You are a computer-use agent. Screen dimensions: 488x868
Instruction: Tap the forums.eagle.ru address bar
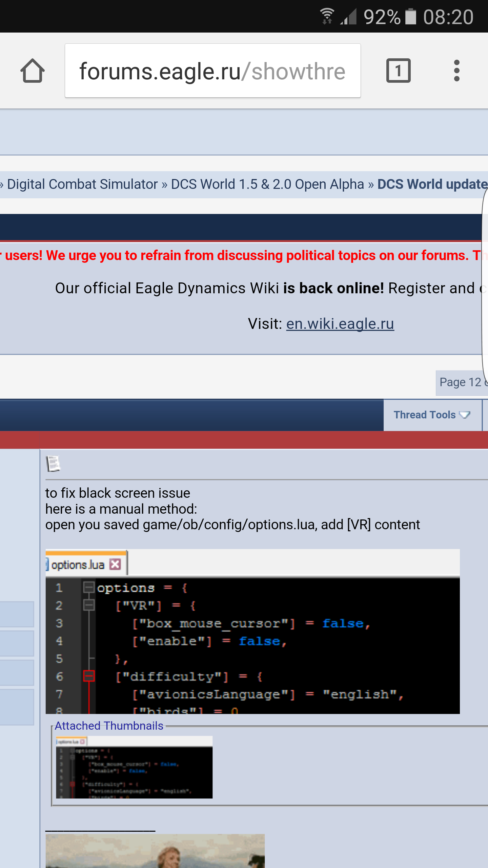point(213,71)
